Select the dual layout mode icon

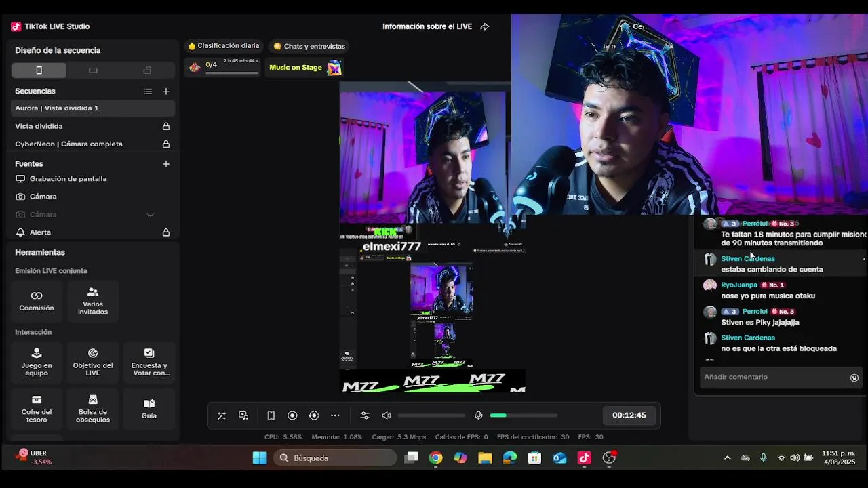(147, 70)
